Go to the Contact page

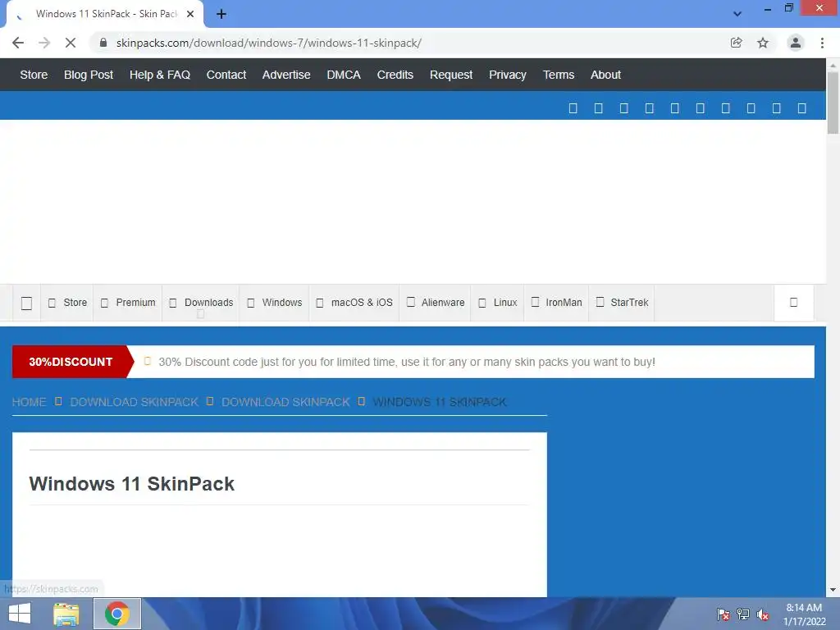(x=226, y=75)
